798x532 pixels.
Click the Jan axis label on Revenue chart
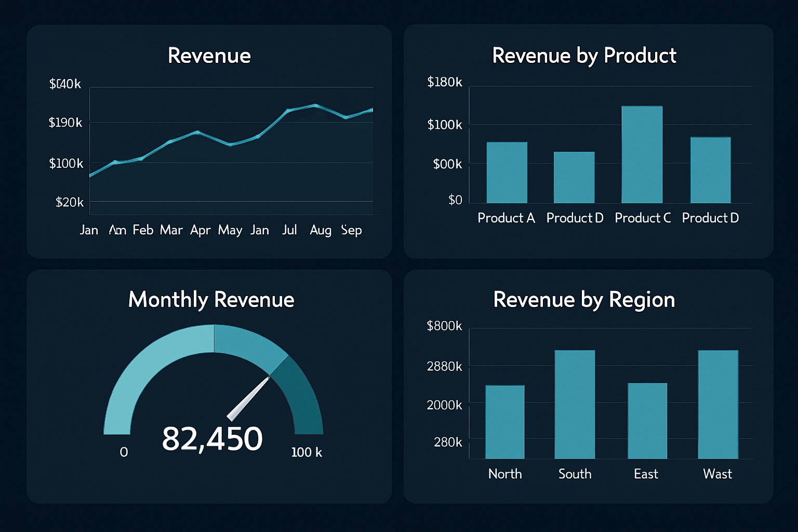[x=89, y=230]
